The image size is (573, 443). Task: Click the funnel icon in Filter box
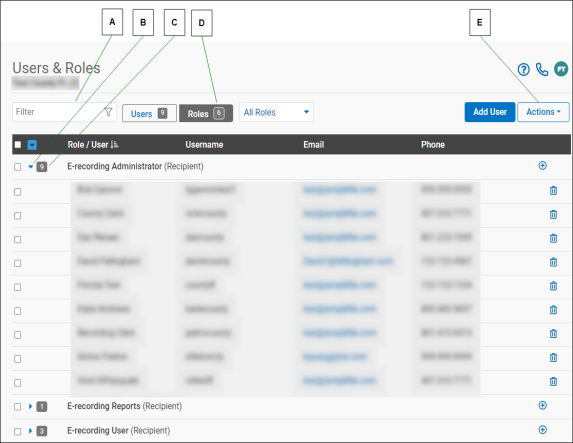pyautogui.click(x=109, y=112)
